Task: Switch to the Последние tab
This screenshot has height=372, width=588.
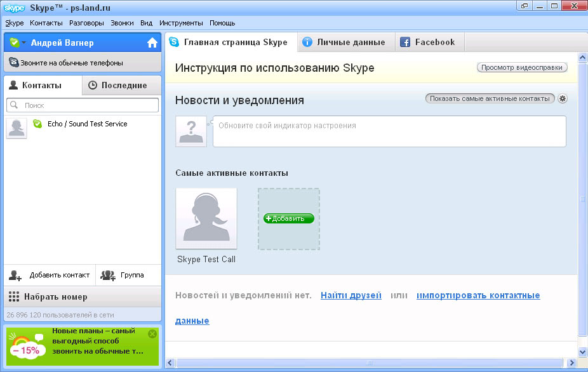Action: tap(122, 85)
